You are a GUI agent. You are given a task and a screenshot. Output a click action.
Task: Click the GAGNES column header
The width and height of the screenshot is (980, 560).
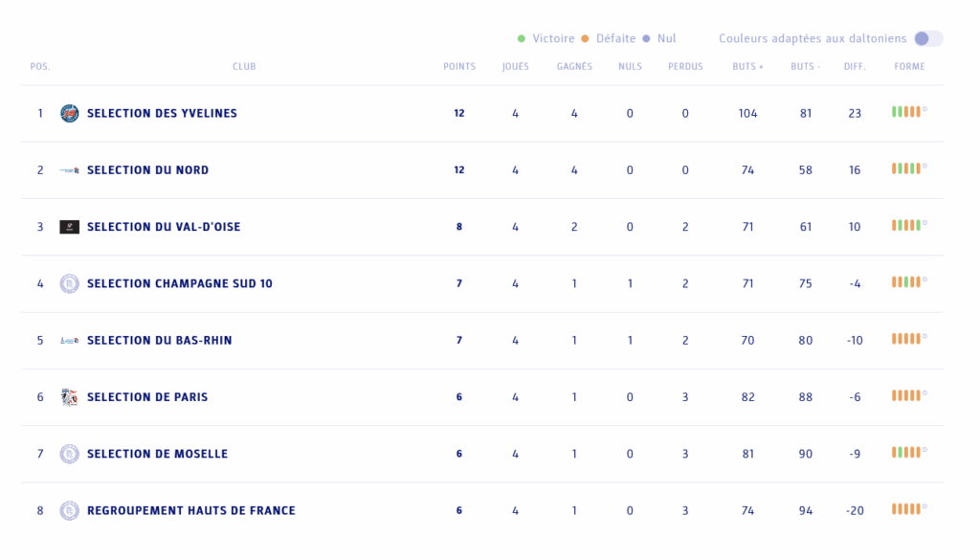[574, 67]
